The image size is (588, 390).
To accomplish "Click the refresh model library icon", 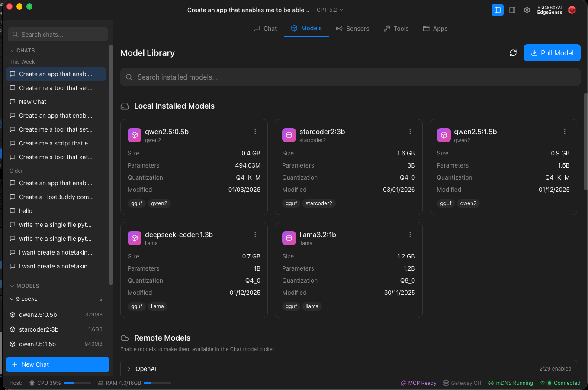I will pyautogui.click(x=513, y=53).
